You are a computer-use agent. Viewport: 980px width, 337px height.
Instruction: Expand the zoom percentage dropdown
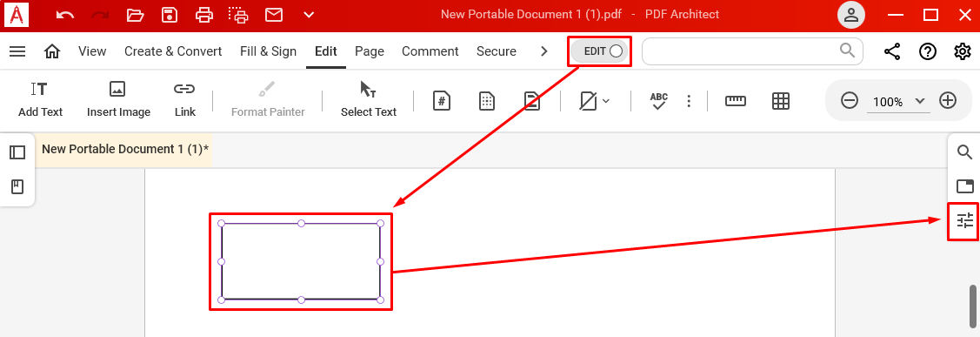click(919, 101)
